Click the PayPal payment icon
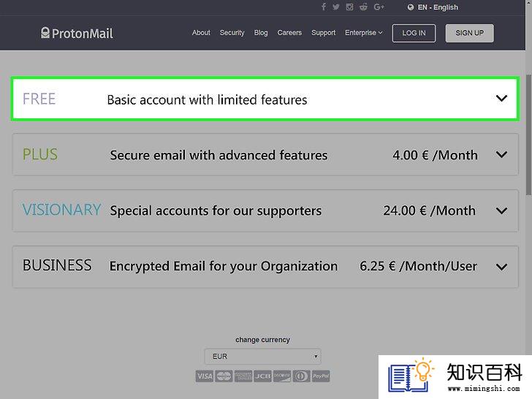The width and height of the screenshot is (532, 399). pyautogui.click(x=321, y=376)
